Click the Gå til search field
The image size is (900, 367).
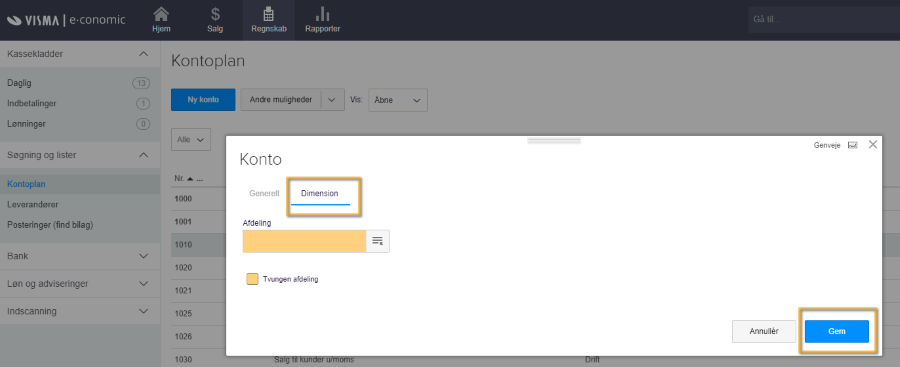[x=824, y=20]
